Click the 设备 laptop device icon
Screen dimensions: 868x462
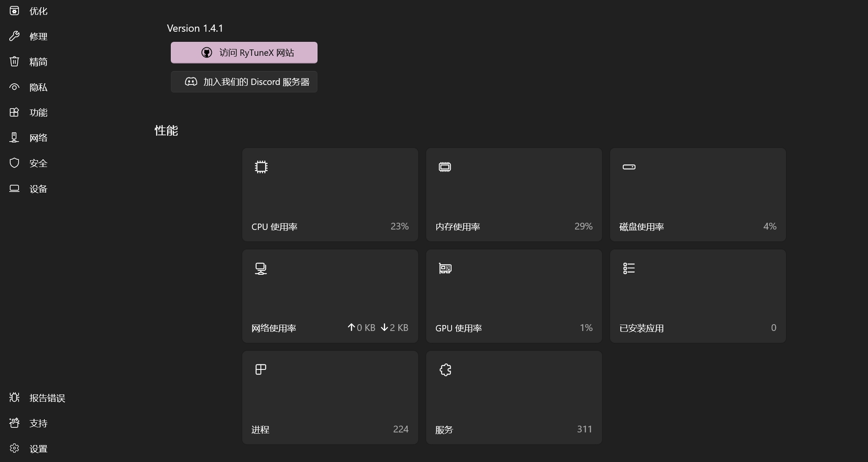point(14,189)
